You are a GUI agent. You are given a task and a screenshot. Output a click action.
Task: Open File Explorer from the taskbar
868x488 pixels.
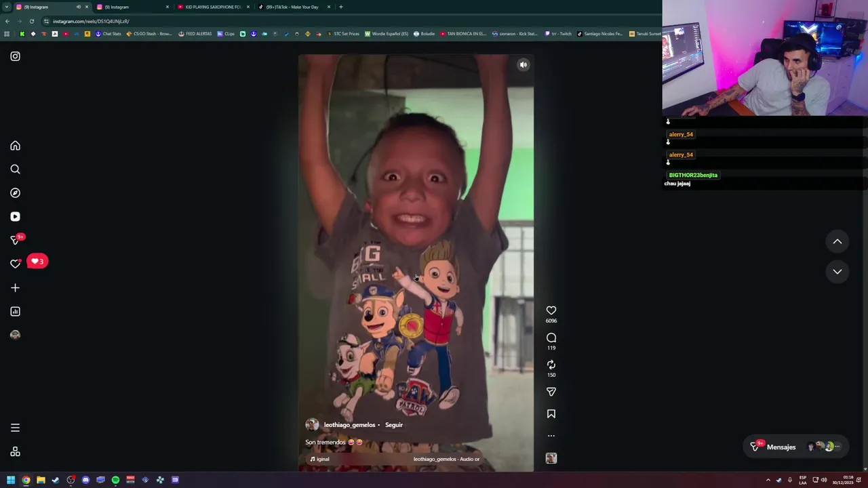click(41, 480)
